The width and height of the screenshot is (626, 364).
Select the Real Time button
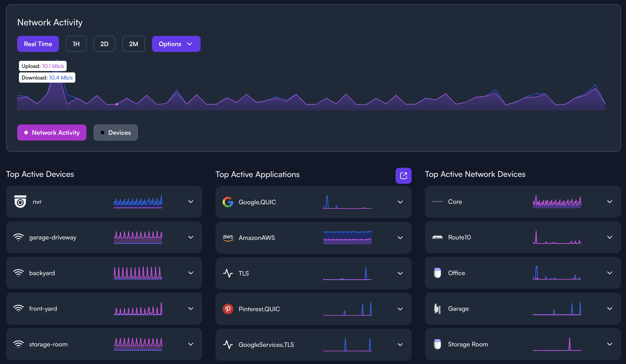coord(38,44)
